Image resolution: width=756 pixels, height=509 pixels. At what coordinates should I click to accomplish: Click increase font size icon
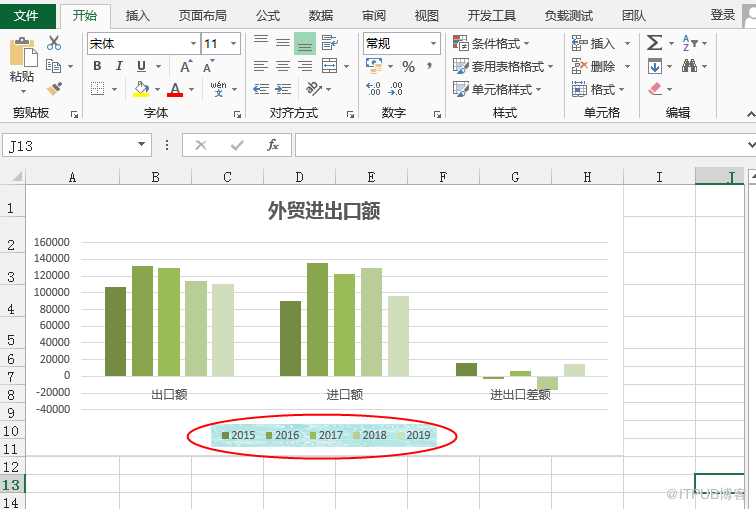point(186,66)
